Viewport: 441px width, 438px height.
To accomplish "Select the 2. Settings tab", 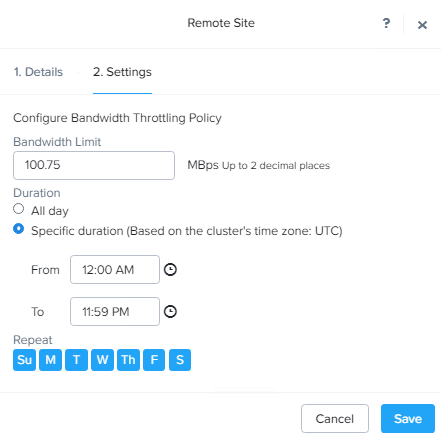I will (x=122, y=72).
